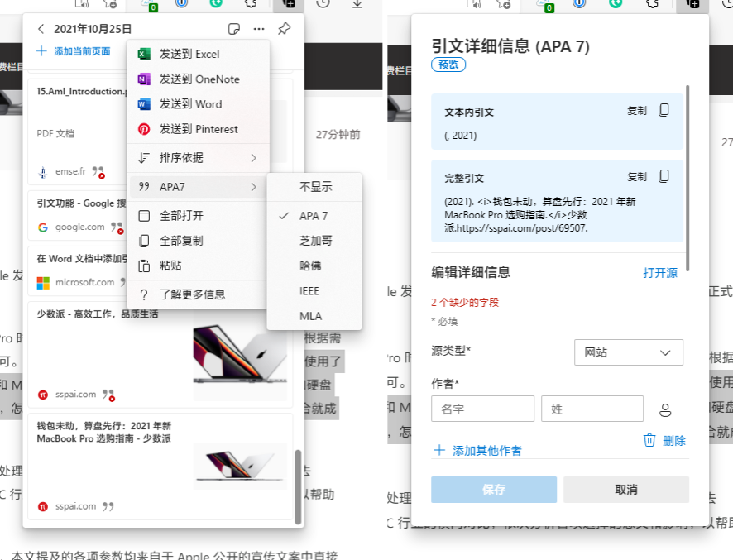
Task: Go back from the 2021年10月25日 collection
Action: (x=41, y=29)
